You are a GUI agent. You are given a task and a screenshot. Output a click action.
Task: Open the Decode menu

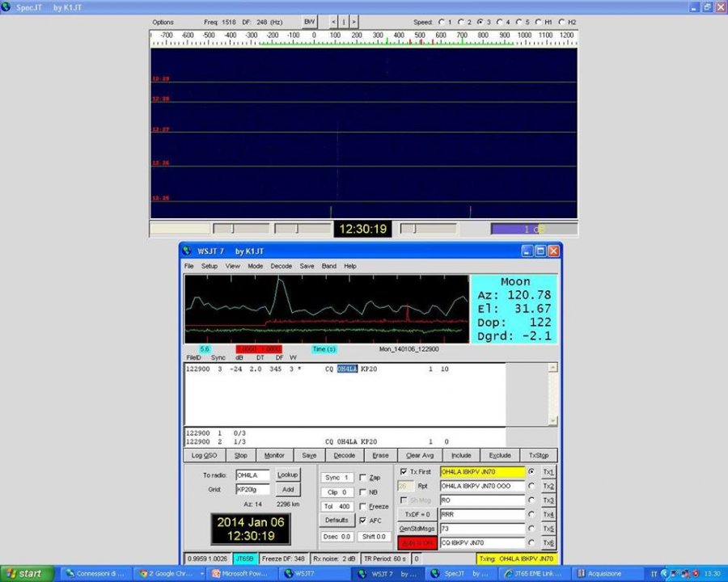(281, 266)
